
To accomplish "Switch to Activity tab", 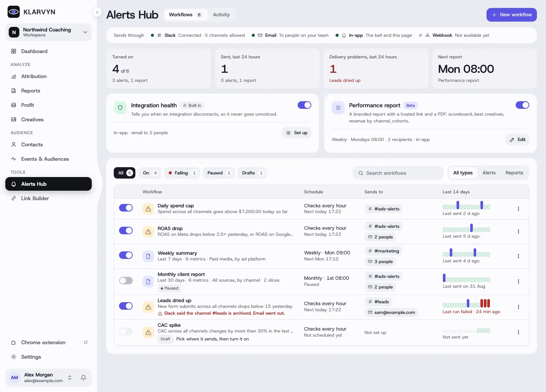I will click(x=221, y=15).
